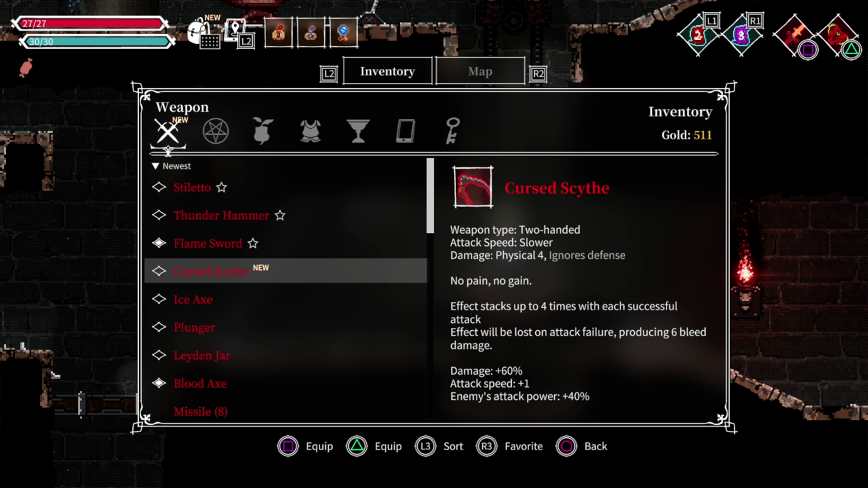This screenshot has height=488, width=868.
Task: Click the Stiletto favorite star toggle
Action: click(x=222, y=187)
